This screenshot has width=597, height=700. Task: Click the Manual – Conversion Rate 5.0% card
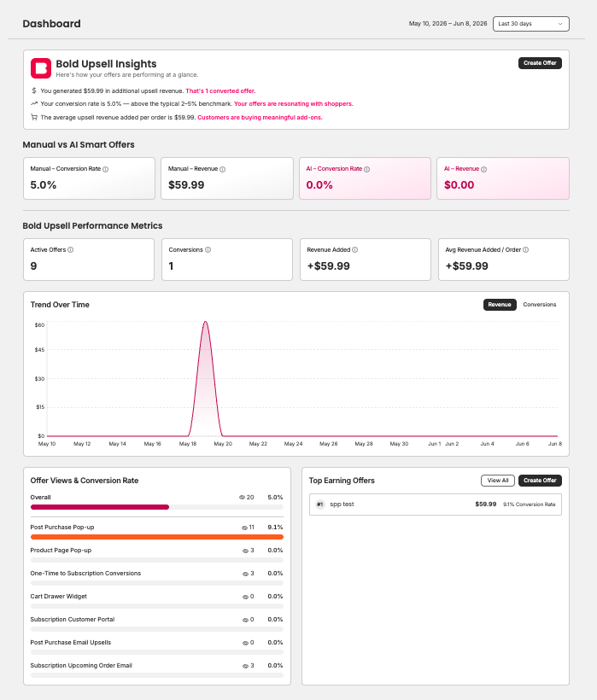click(90, 178)
